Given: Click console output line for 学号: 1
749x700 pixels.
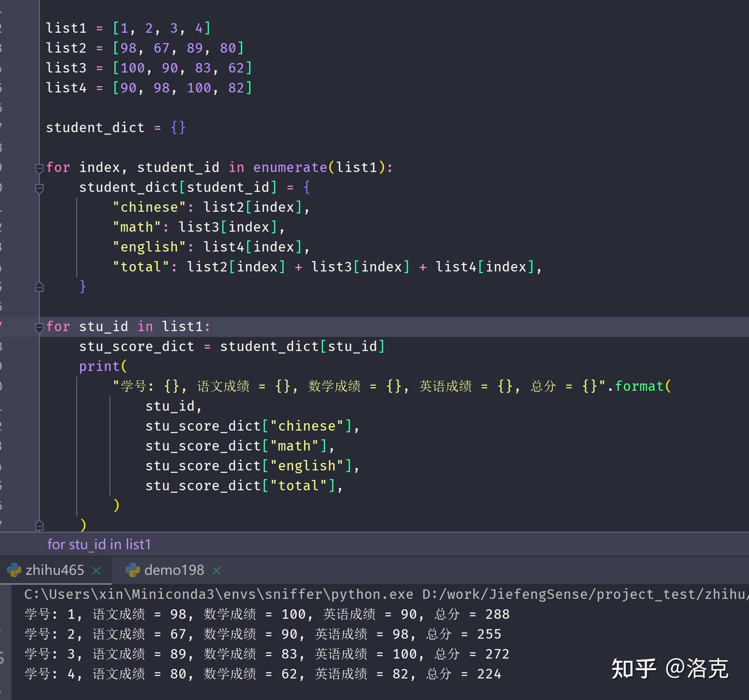Looking at the screenshot, I should tap(267, 614).
